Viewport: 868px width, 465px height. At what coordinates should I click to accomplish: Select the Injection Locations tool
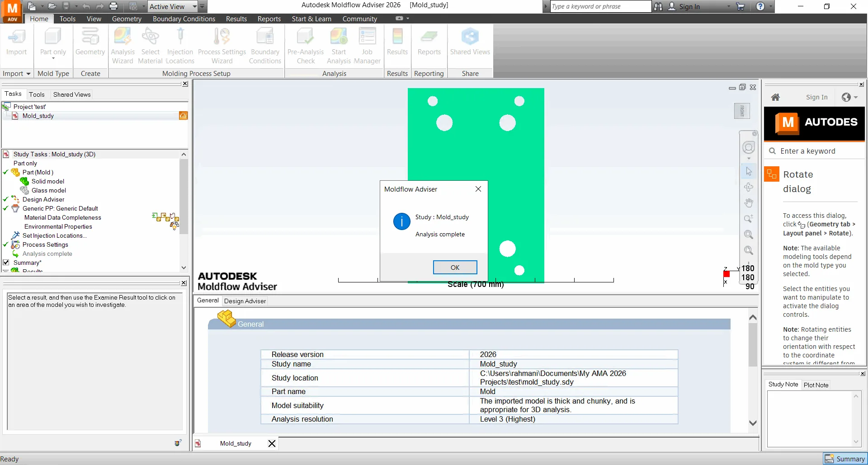click(x=180, y=46)
